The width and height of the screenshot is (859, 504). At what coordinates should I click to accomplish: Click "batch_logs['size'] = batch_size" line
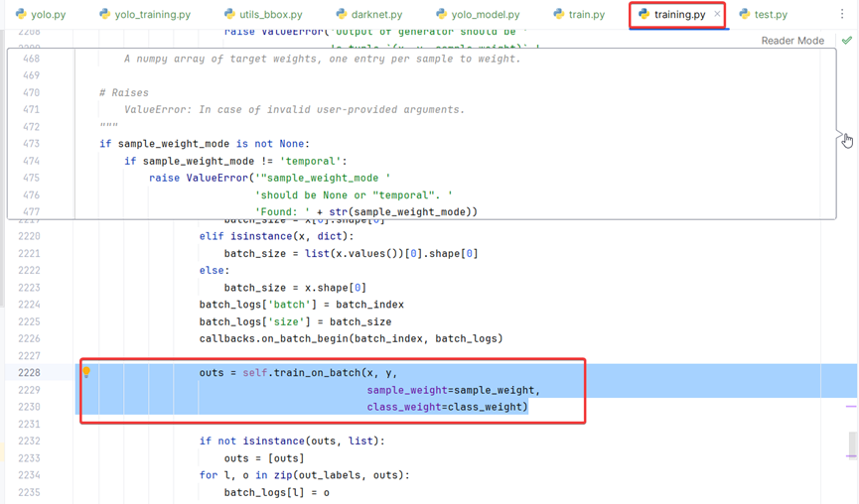click(x=295, y=321)
